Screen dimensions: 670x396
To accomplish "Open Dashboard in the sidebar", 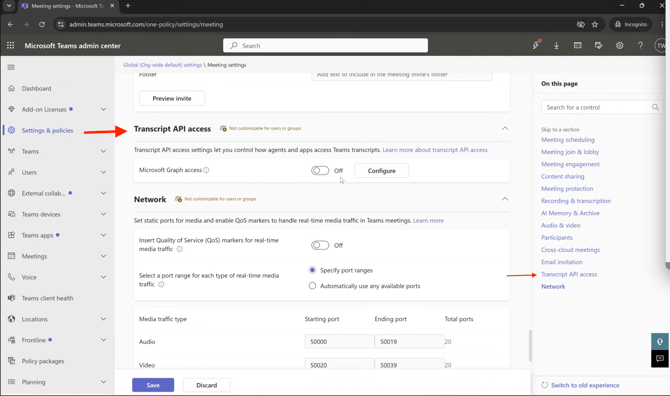I will pyautogui.click(x=36, y=88).
